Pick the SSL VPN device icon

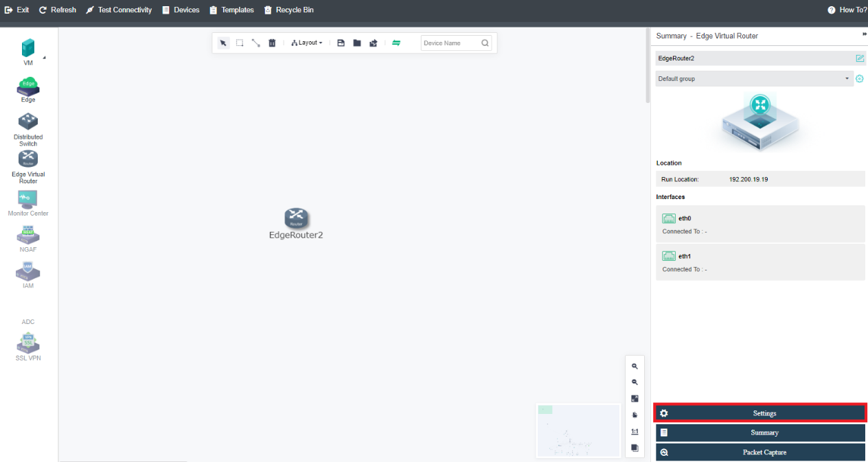(28, 343)
